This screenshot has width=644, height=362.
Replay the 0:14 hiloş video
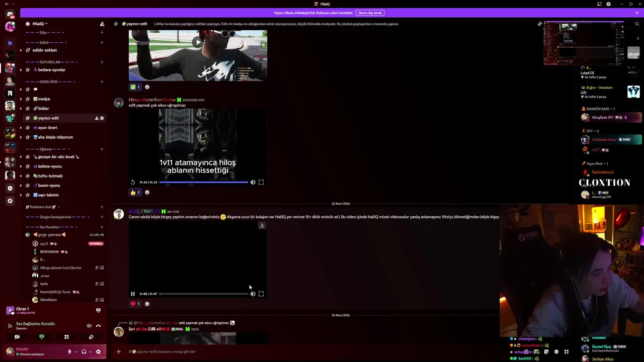(x=133, y=183)
